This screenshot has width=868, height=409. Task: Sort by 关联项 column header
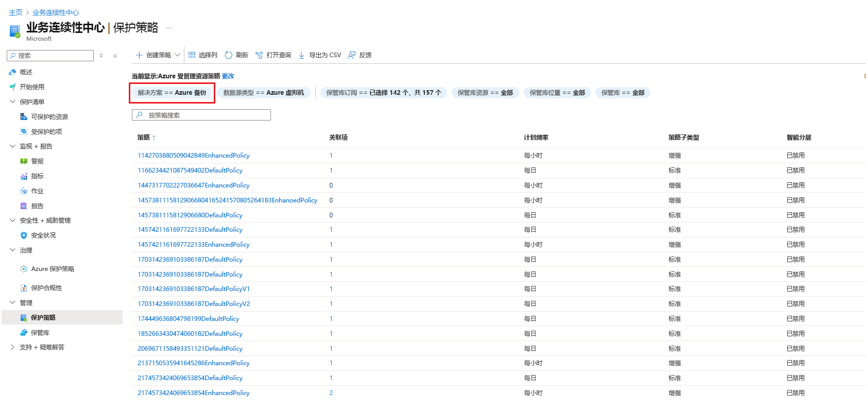click(338, 138)
